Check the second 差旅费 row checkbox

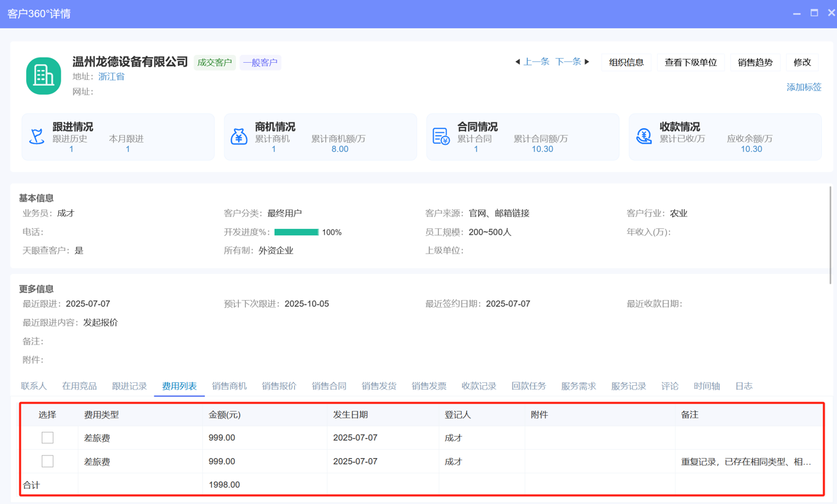[x=47, y=461]
